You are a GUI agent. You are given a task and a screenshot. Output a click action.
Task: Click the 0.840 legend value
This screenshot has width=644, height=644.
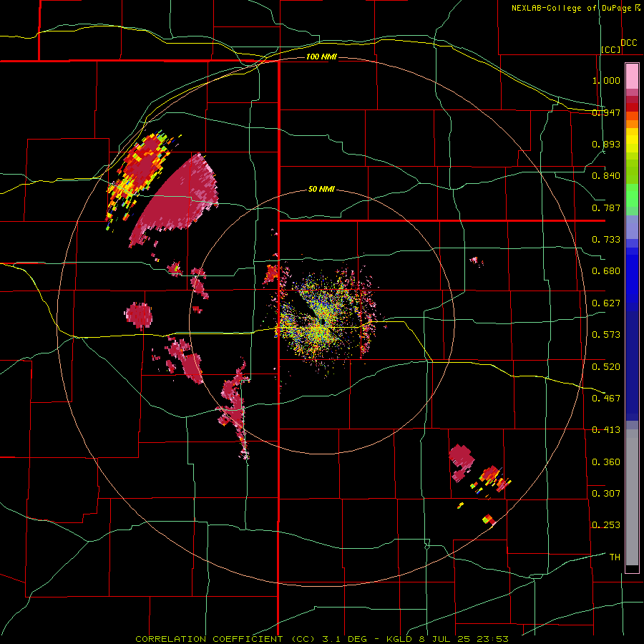click(606, 176)
